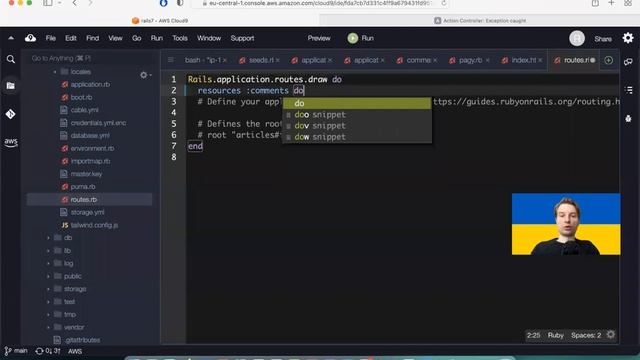This screenshot has width=640, height=360.
Task: Expand the tmp folder
Action: click(48, 315)
